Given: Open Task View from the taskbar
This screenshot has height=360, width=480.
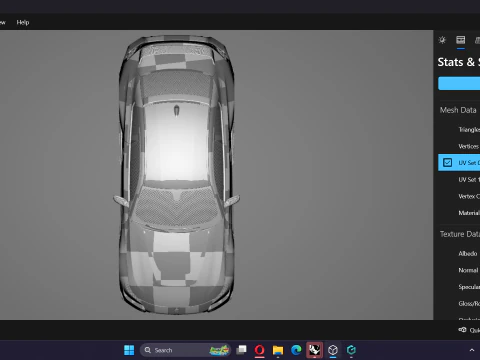Looking at the screenshot, I should (241, 350).
